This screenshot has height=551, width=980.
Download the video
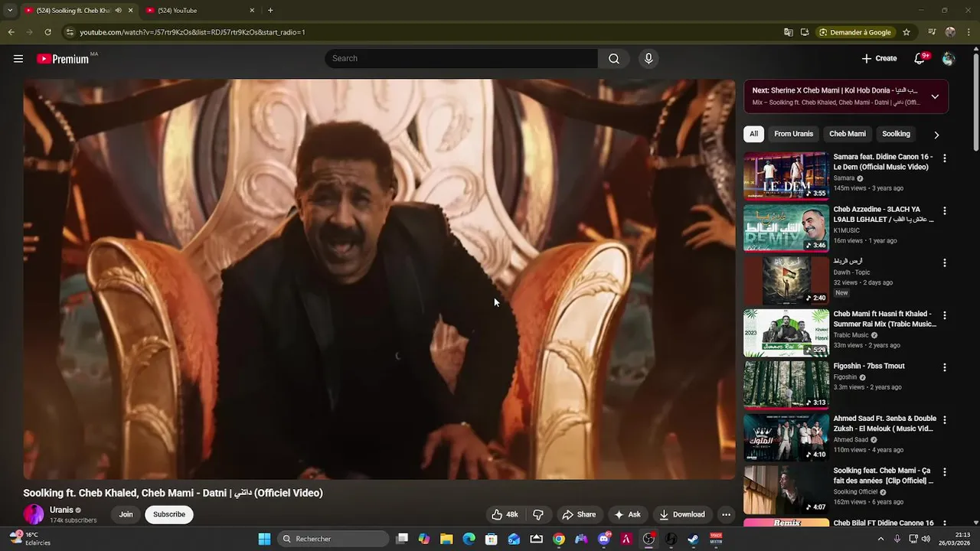pyautogui.click(x=681, y=514)
